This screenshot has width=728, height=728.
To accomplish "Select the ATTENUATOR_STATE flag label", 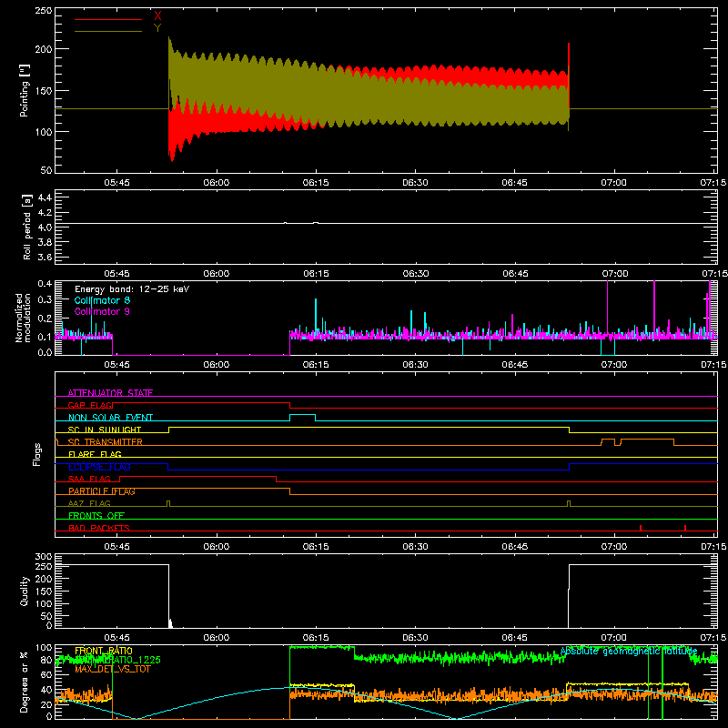I will 110,393.
